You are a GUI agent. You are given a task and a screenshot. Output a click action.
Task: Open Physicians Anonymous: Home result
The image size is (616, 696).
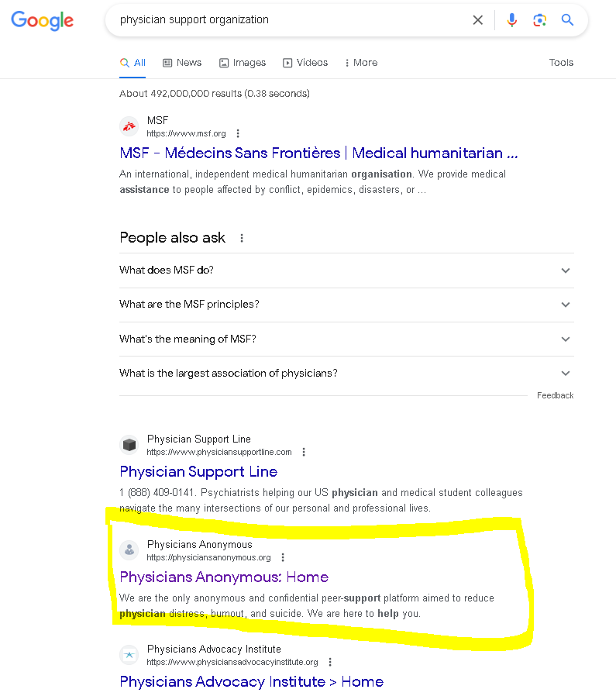(x=224, y=577)
